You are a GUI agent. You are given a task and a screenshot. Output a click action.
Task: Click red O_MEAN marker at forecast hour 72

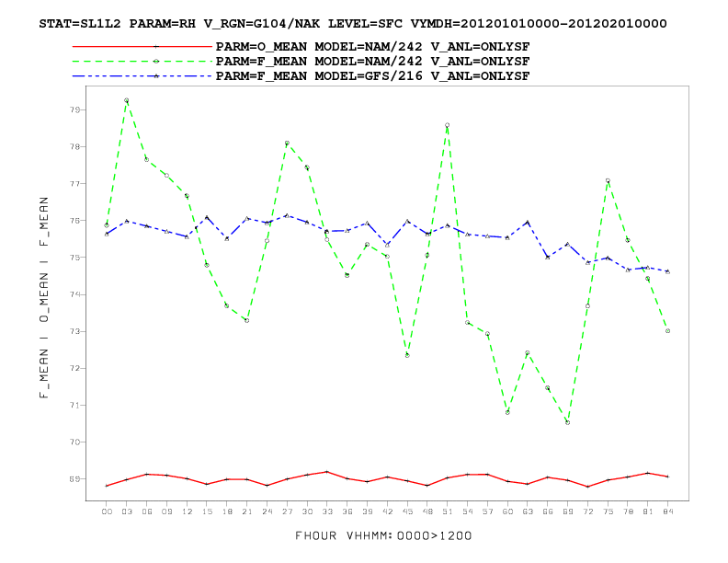pyautogui.click(x=587, y=487)
